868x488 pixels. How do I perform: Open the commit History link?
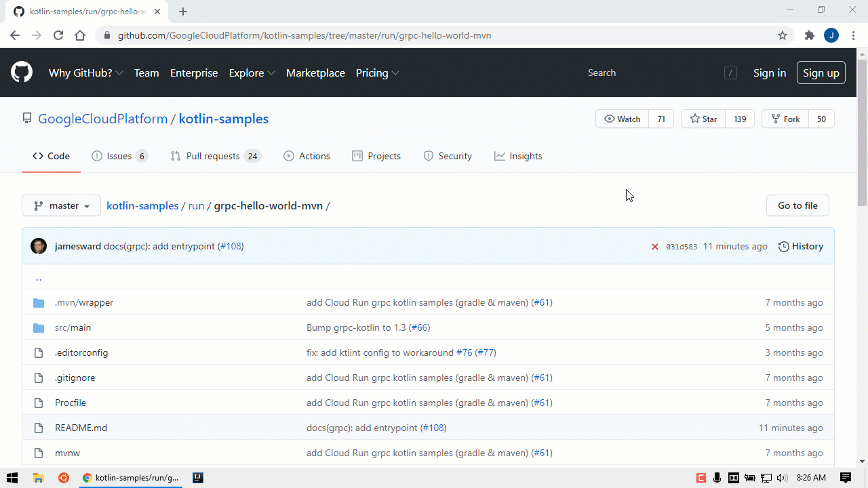pos(801,246)
